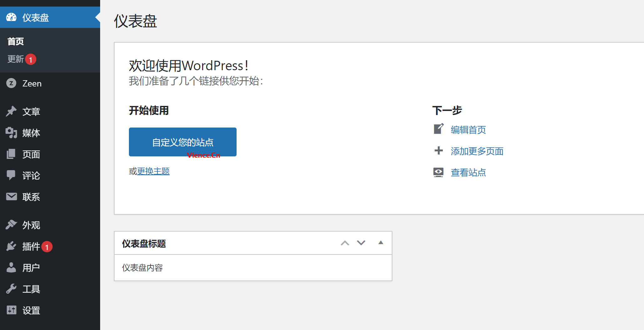Click the Dashboard gauge icon in sidebar
This screenshot has height=330, width=644.
click(x=11, y=17)
